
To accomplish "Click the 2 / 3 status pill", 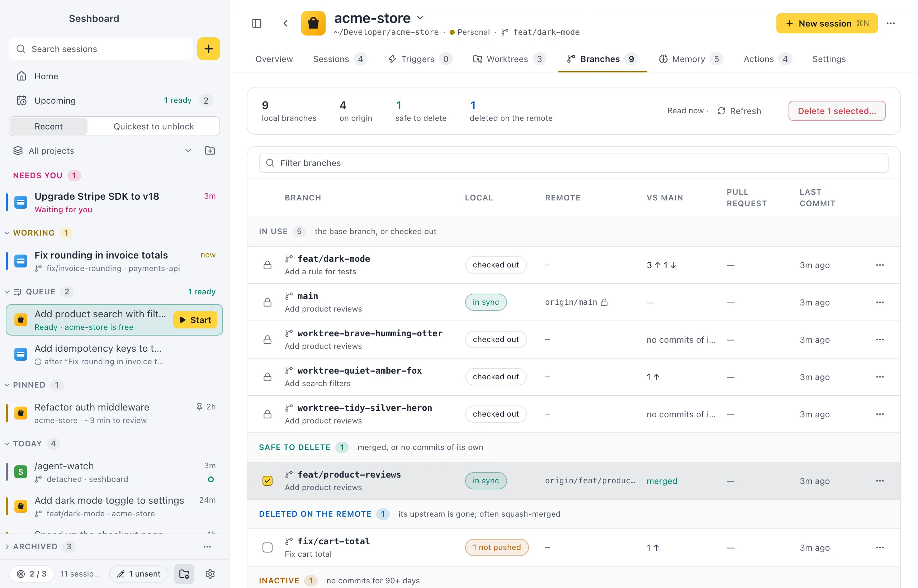I will click(32, 574).
